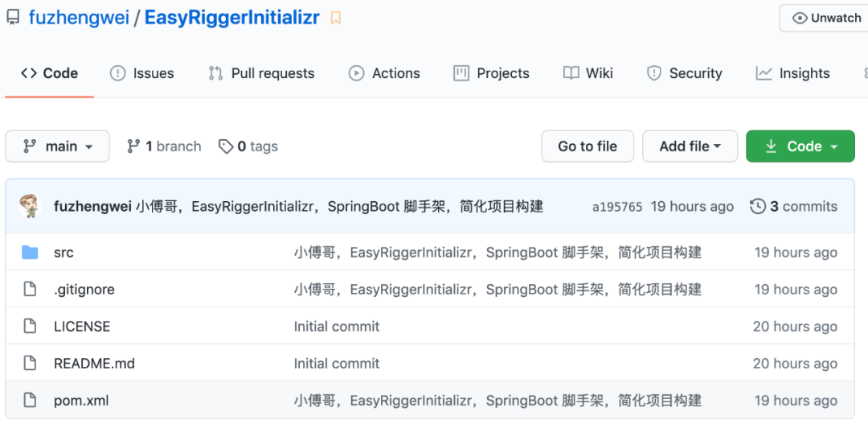
Task: Click the Go to file button
Action: coord(588,146)
